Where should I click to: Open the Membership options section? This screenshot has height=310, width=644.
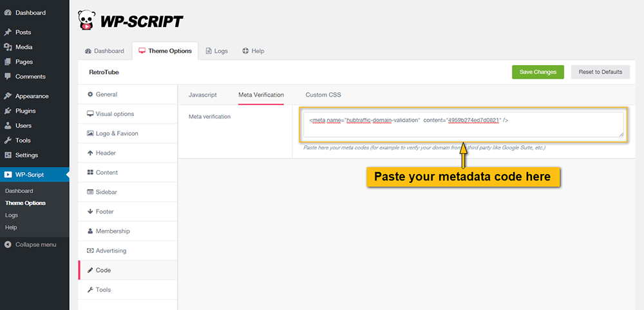pos(112,231)
